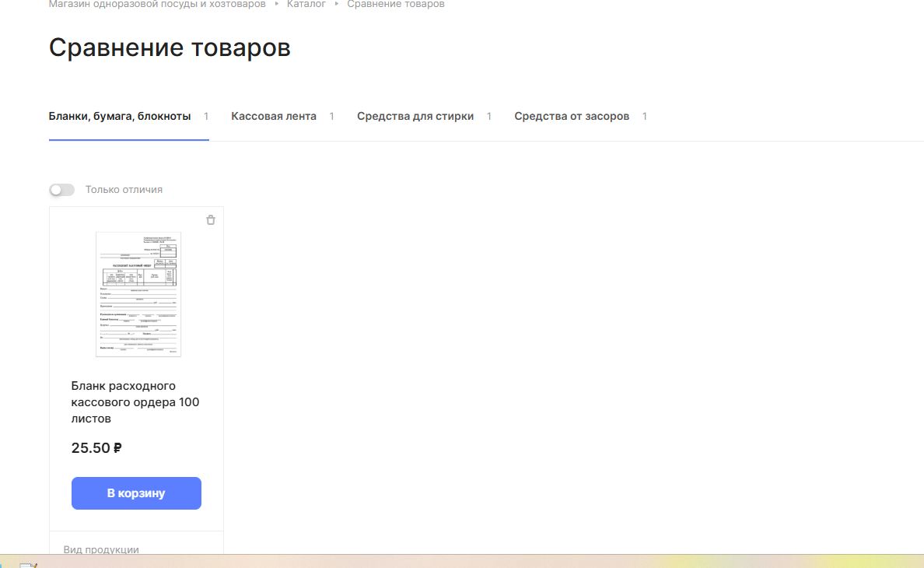Go to "Магазин одноразовой посуды и хозтоваров" breadcrumb
The image size is (924, 568).
click(157, 5)
